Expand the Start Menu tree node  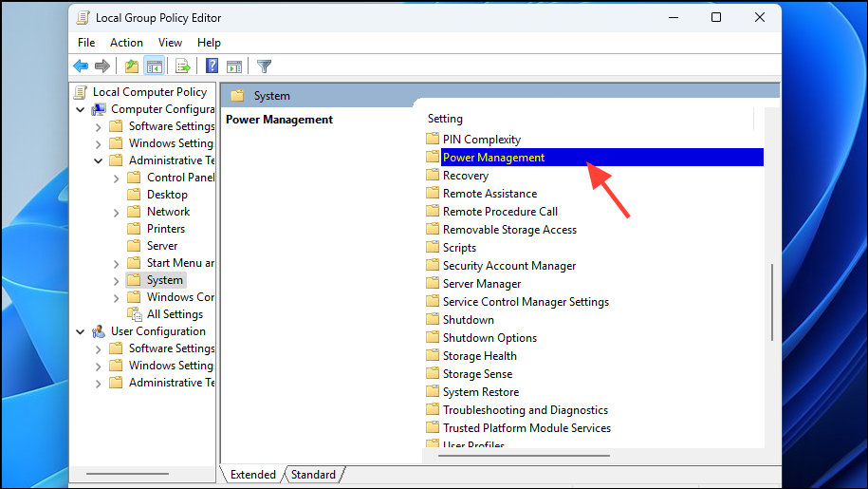pos(117,264)
